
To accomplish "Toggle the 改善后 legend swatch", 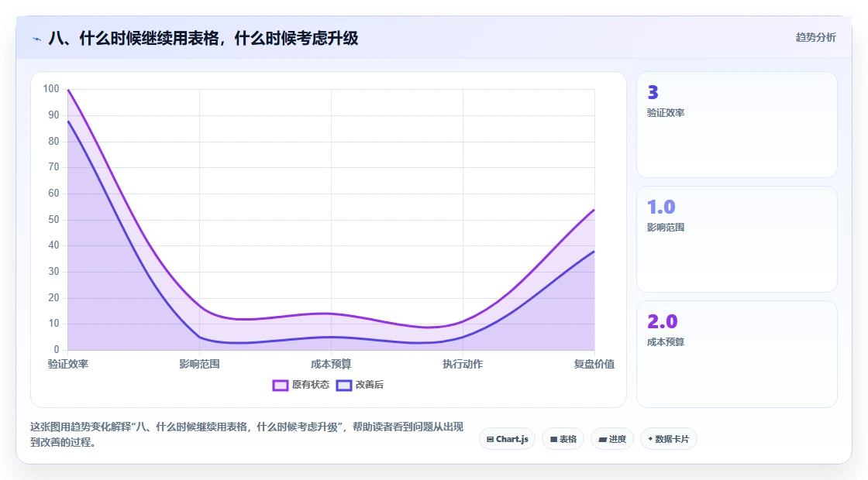I will [344, 386].
